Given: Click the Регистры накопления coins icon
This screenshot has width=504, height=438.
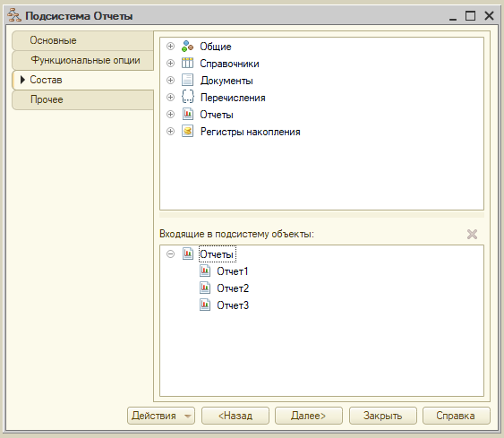Looking at the screenshot, I should (187, 131).
